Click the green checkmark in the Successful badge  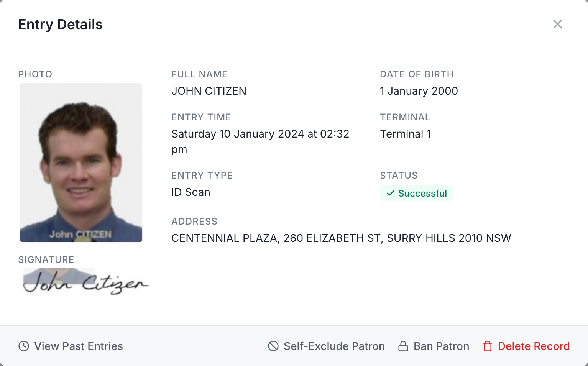point(390,194)
